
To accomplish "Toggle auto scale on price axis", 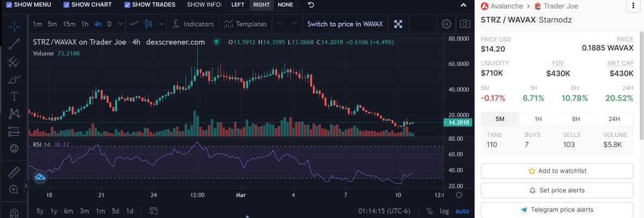I will (462, 211).
